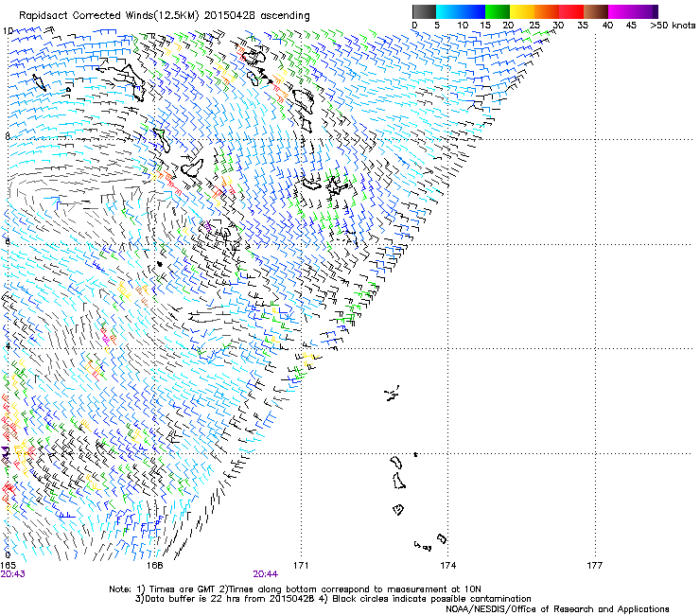Click the magenta 40-45 knots legend color
Screen dimensions: 700x615
[x=621, y=11]
